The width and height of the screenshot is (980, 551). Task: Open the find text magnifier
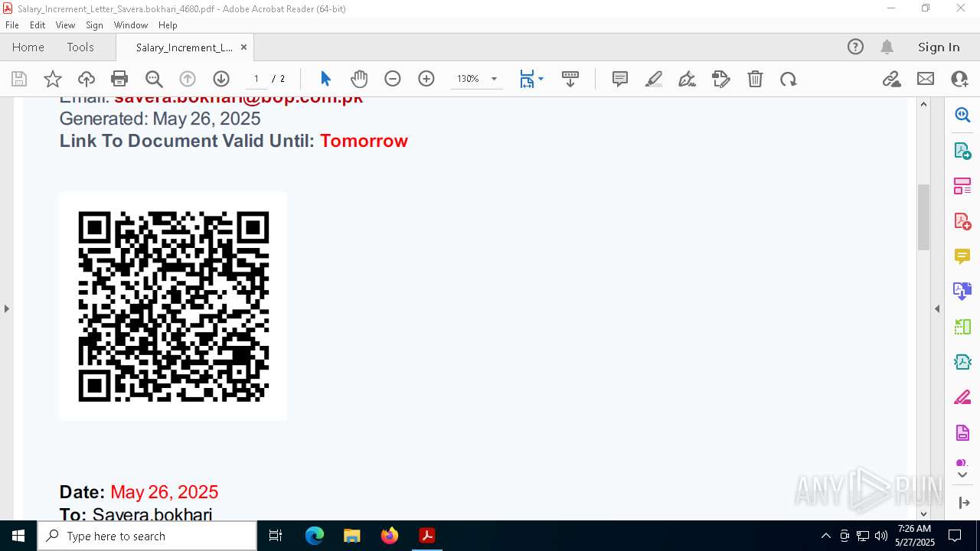point(154,79)
